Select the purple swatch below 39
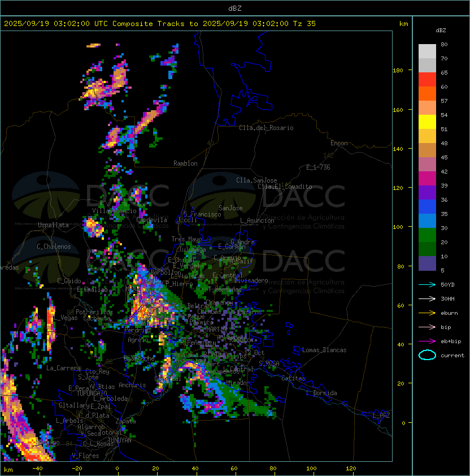Image resolution: width=470 pixels, height=476 pixels. tap(427, 192)
